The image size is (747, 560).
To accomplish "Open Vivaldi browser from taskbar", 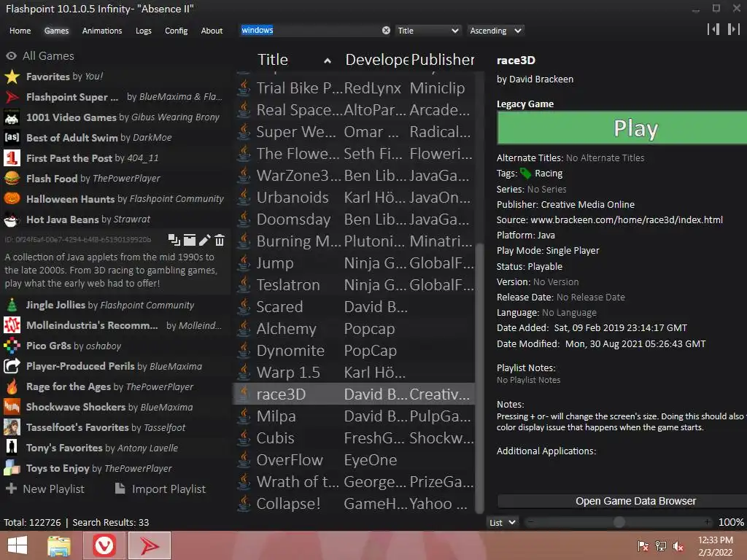I will tap(104, 545).
